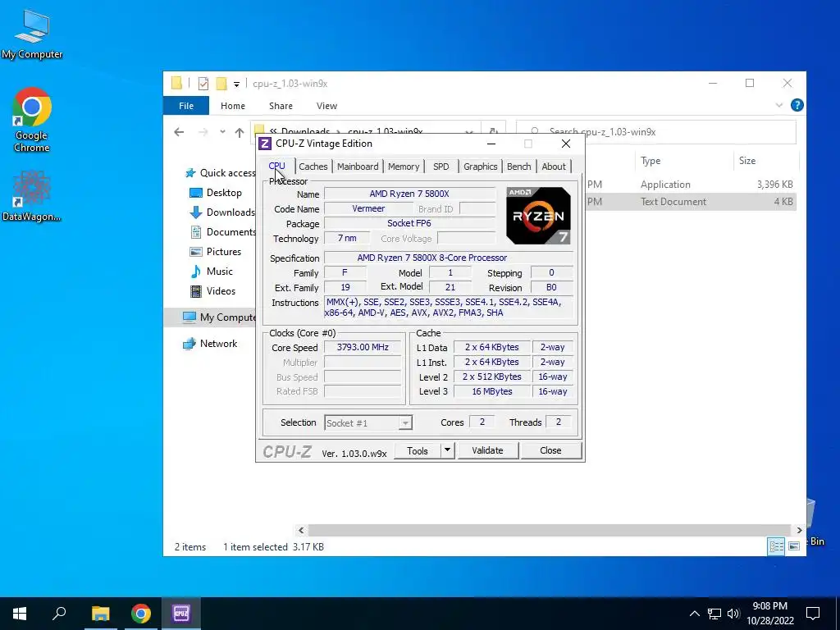Screen dimensions: 840x630
Task: Switch to the Graphics tab
Action: point(481,167)
